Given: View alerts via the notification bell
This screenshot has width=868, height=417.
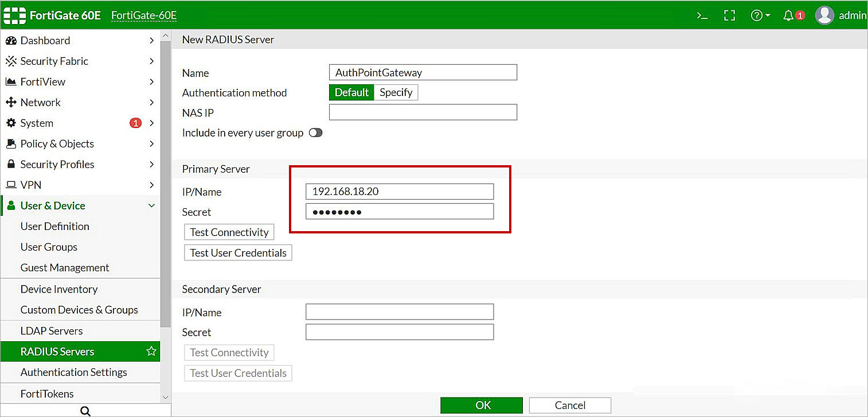Looking at the screenshot, I should pos(788,15).
